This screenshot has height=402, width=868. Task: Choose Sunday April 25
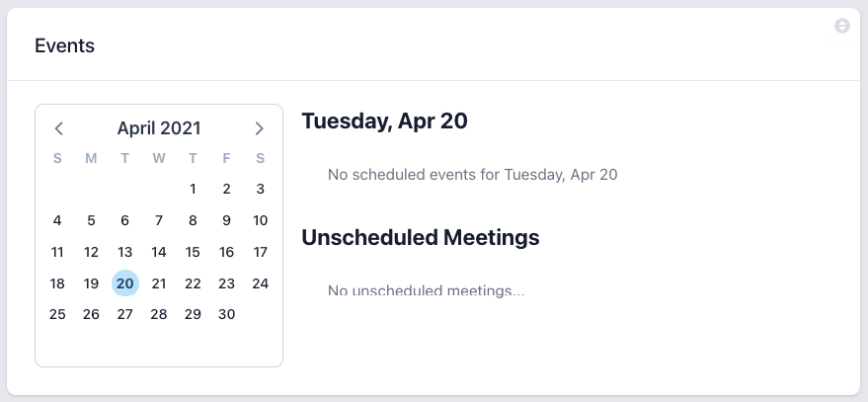coord(57,314)
